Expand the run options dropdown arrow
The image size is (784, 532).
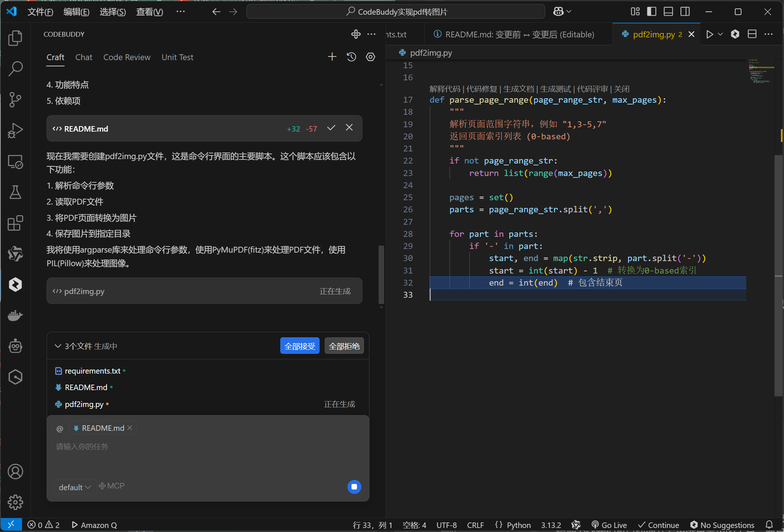720,34
